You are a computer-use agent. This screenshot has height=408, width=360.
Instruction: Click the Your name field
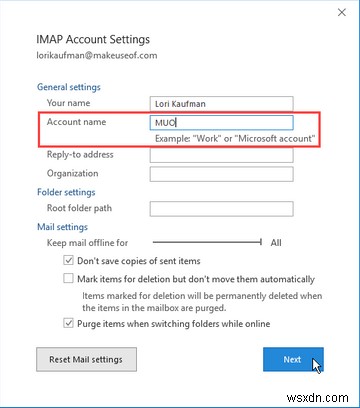222,104
